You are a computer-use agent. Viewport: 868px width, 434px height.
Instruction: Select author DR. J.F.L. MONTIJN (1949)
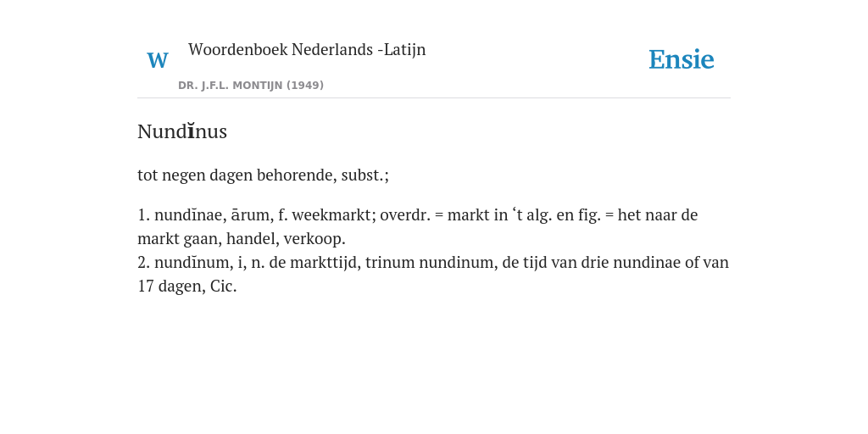(251, 86)
